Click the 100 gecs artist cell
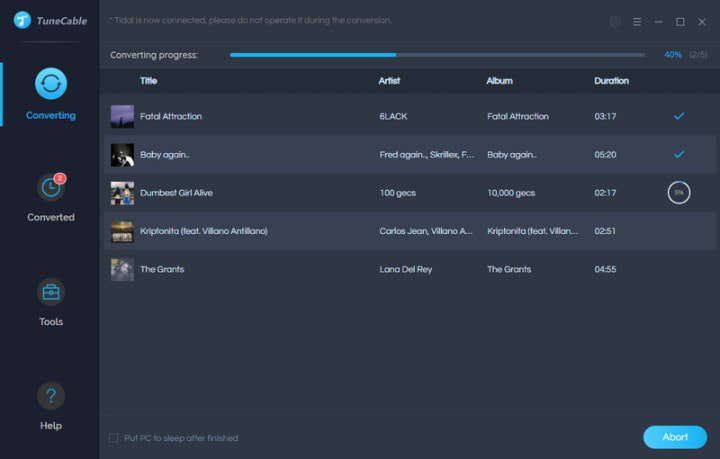Viewport: 720px width, 459px height. click(x=398, y=193)
